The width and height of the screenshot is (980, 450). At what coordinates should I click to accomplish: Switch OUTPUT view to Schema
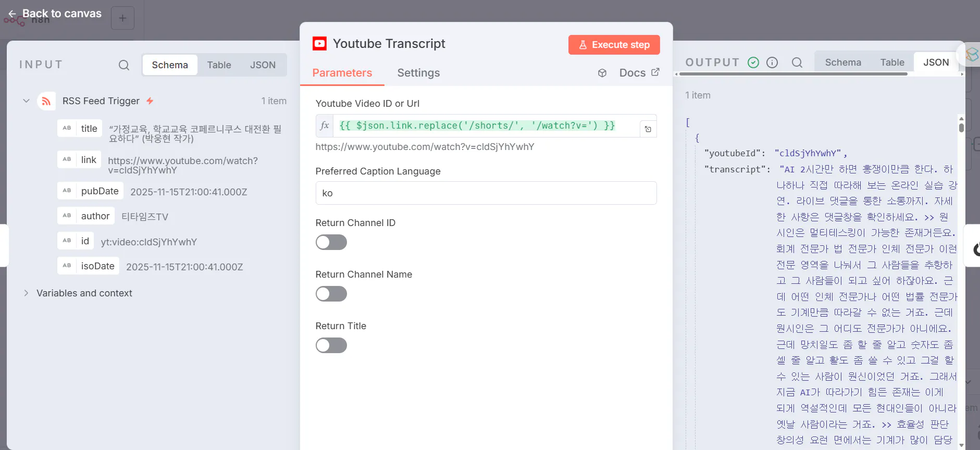coord(843,63)
